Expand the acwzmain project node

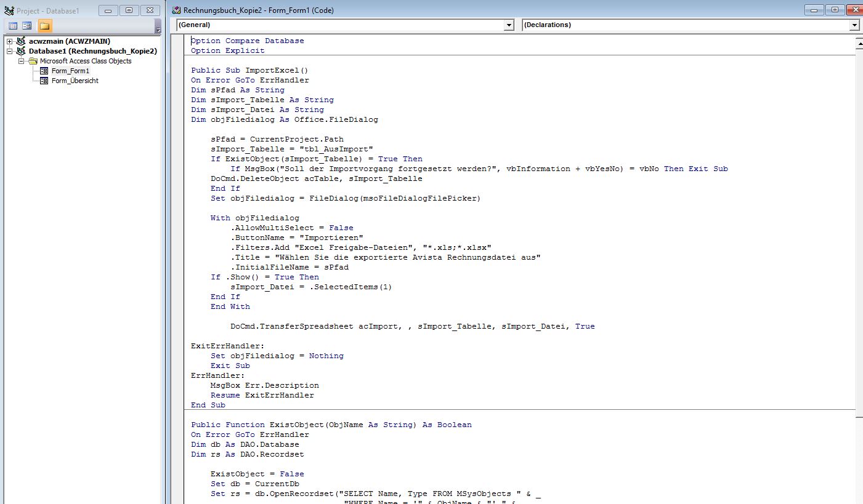click(x=10, y=41)
